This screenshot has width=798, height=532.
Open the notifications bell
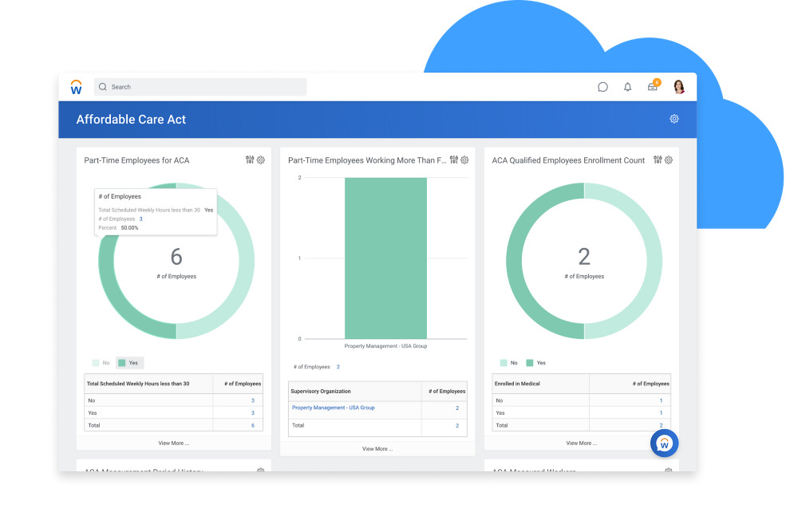point(627,87)
